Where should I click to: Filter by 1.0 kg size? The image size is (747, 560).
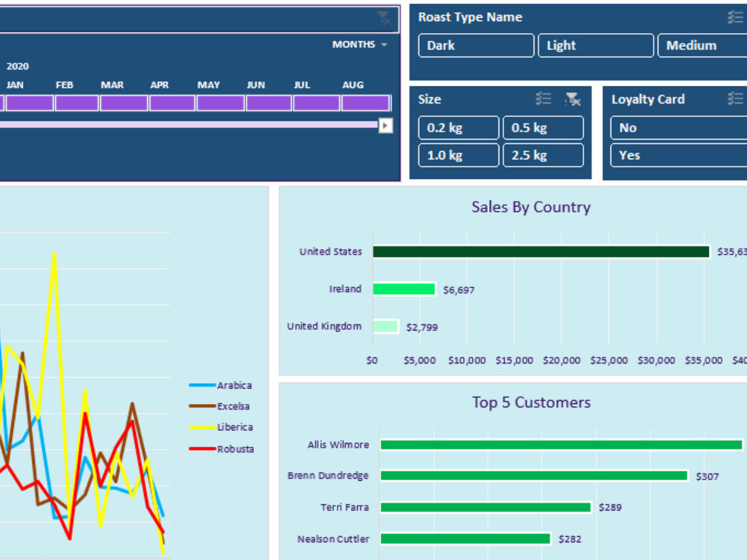tap(459, 155)
